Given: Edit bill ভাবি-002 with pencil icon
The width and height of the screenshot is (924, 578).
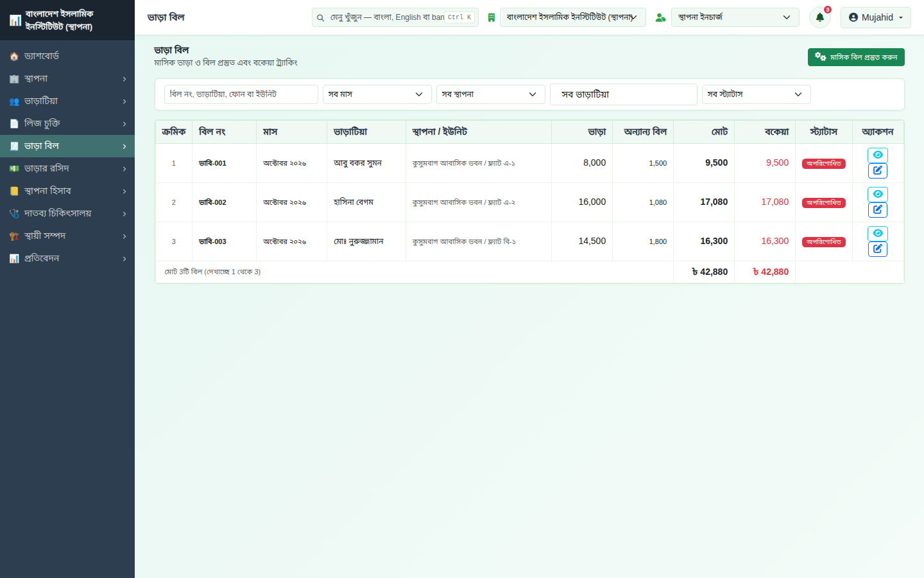Looking at the screenshot, I should pyautogui.click(x=878, y=210).
